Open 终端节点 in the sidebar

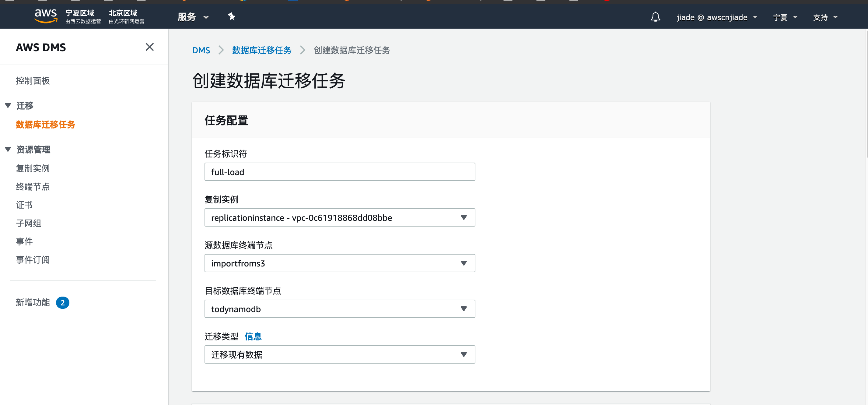click(x=33, y=186)
